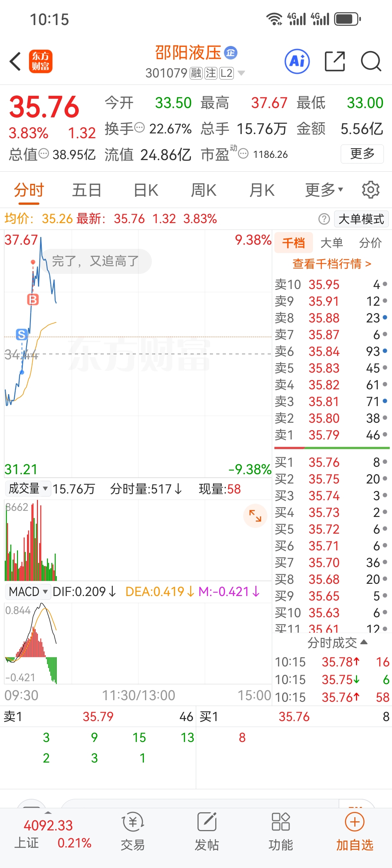Open the search magnifier icon
The image size is (392, 868).
pyautogui.click(x=371, y=61)
